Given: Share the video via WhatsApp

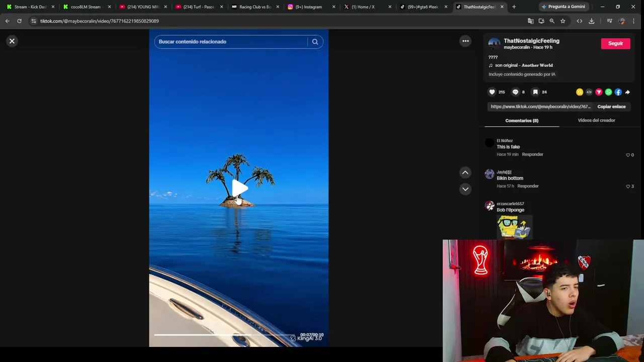Looking at the screenshot, I should pyautogui.click(x=608, y=92).
